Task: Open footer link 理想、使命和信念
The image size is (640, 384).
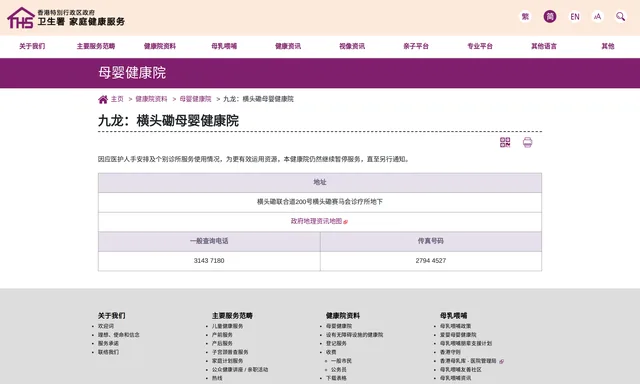Action: [x=119, y=335]
